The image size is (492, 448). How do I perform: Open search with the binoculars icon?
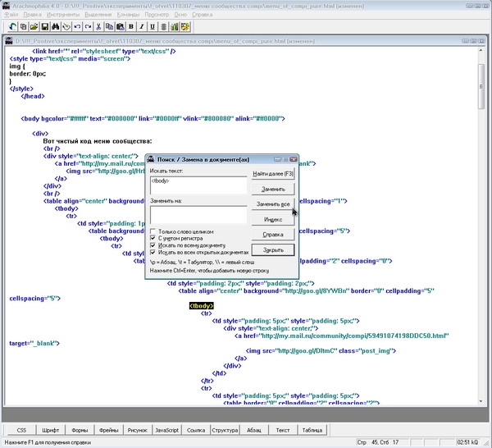click(56, 27)
